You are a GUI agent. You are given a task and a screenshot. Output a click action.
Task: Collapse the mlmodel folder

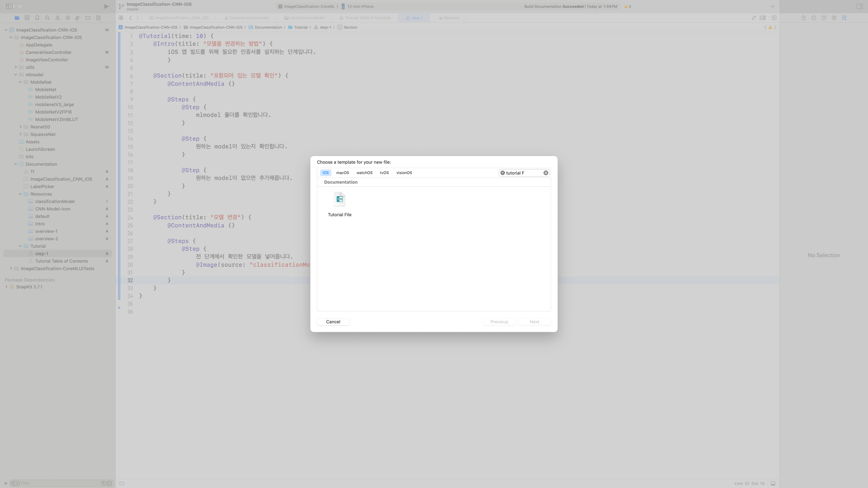coord(15,75)
